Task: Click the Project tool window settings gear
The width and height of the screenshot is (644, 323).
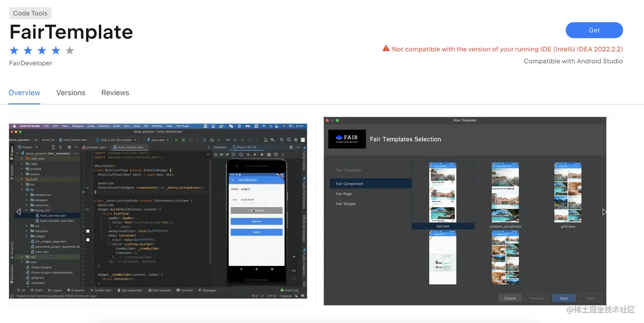Action: [x=69, y=147]
